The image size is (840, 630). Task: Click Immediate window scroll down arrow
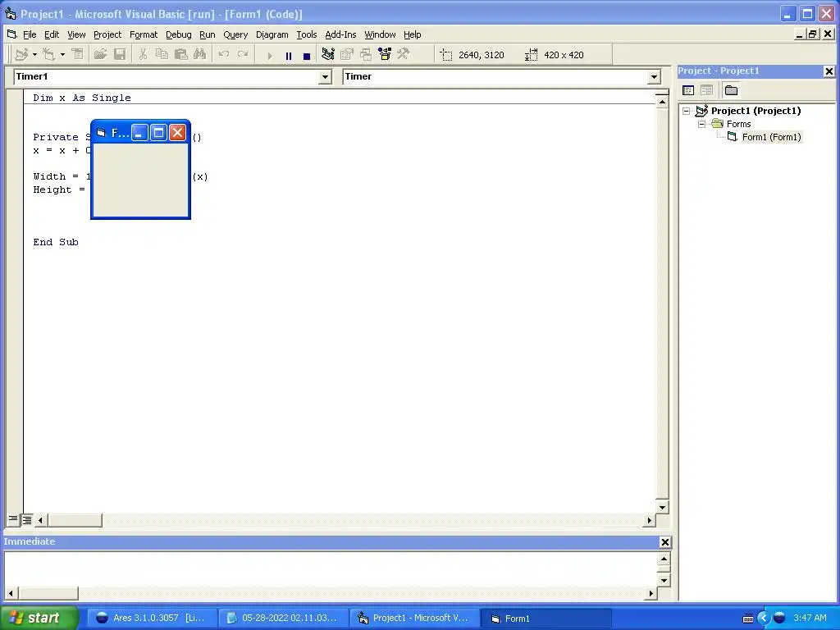click(x=664, y=580)
